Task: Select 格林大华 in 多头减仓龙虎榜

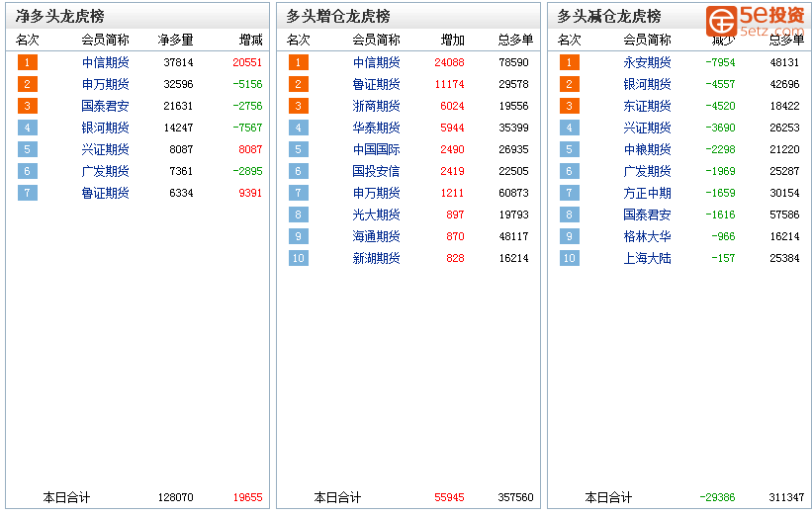Action: pos(647,236)
